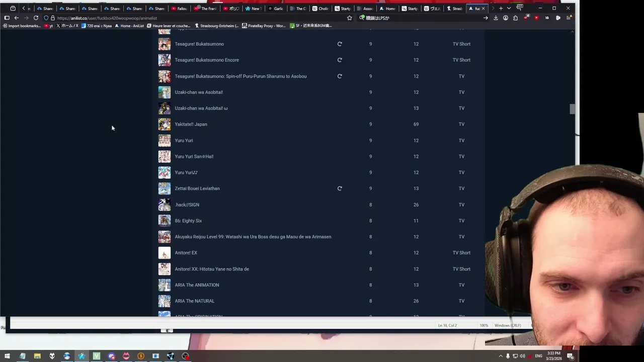The height and width of the screenshot is (362, 644).
Task: Click TV Short format in Anitore! EX row
Action: pos(461,253)
